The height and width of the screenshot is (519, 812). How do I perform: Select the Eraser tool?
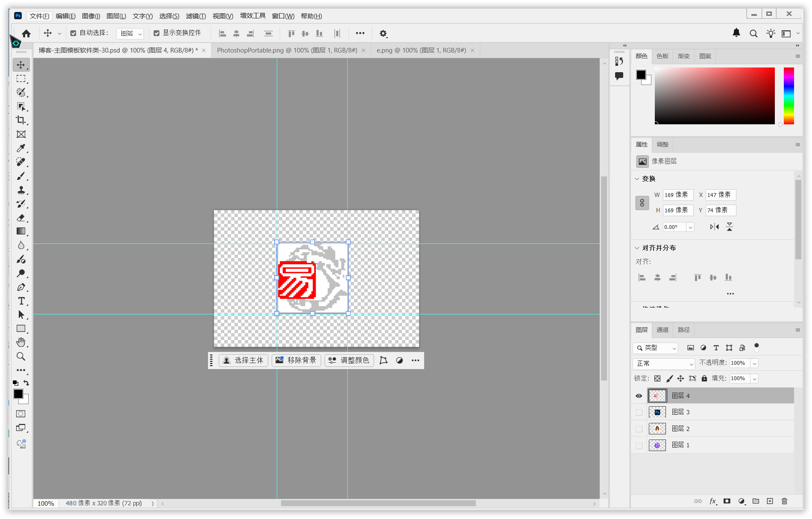click(x=21, y=218)
